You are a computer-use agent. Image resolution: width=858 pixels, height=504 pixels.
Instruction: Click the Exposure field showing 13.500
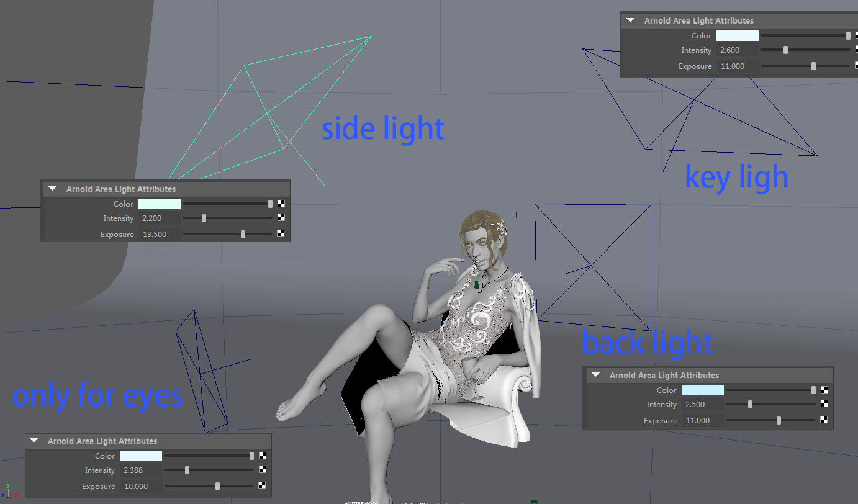click(x=160, y=234)
